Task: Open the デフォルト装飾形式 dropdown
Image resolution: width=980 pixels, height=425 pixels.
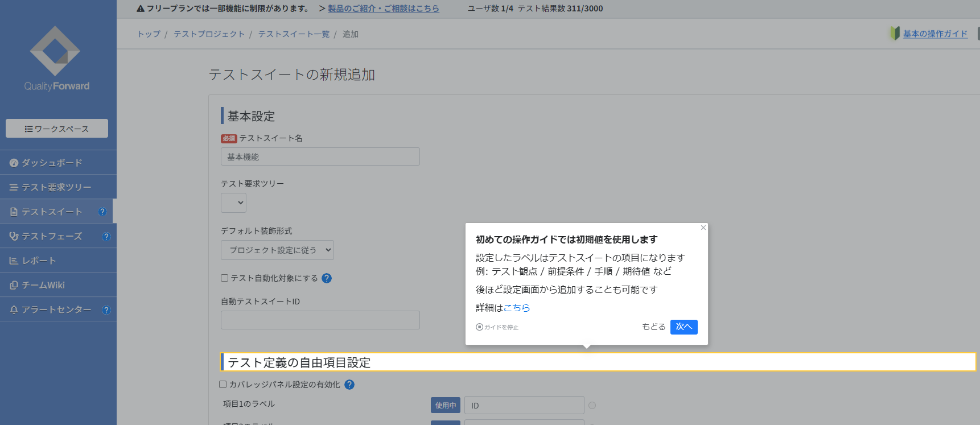Action: [x=277, y=250]
